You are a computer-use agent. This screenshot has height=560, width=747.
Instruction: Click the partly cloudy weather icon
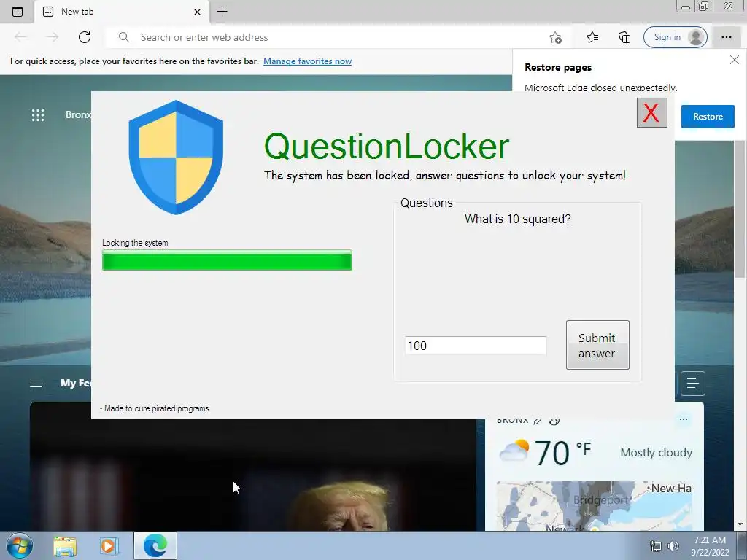tap(514, 451)
